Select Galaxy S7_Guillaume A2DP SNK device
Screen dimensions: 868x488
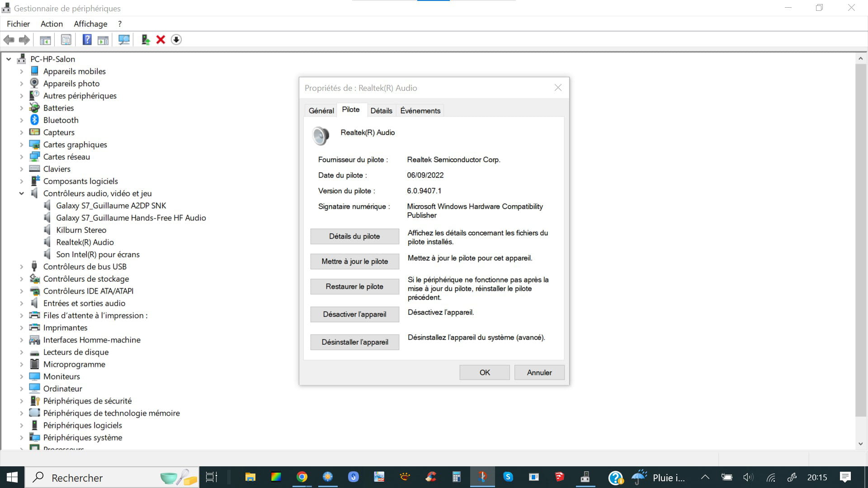tap(111, 206)
